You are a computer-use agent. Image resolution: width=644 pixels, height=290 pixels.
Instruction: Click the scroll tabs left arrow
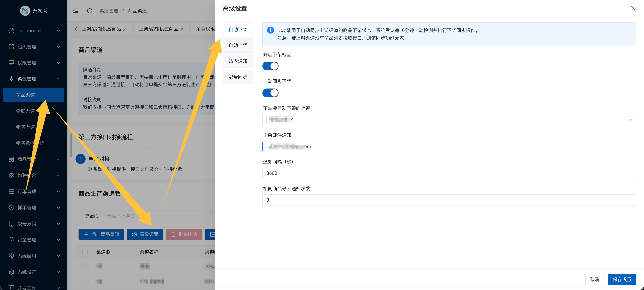tap(76, 29)
